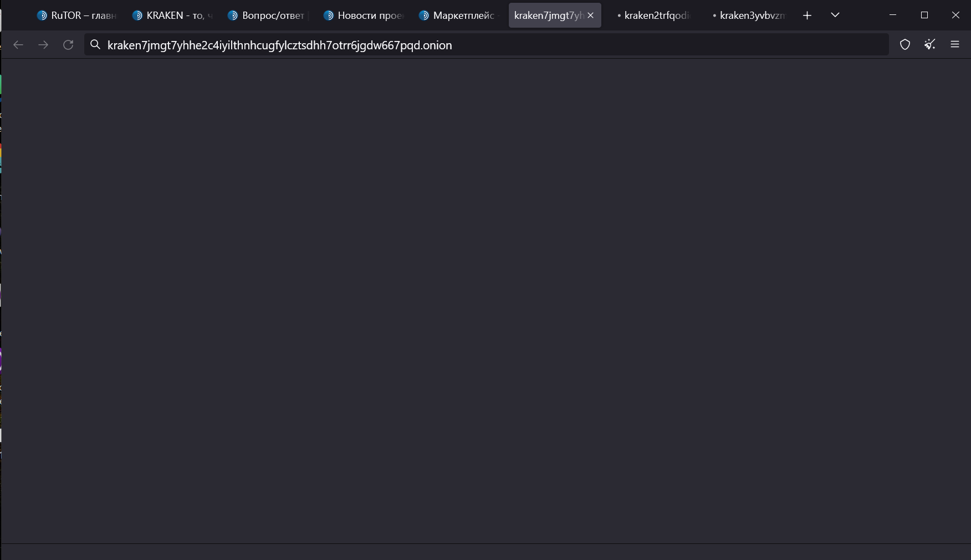The image size is (971, 560).
Task: Close the active kraken7jmgt7yh tab
Action: click(x=590, y=16)
